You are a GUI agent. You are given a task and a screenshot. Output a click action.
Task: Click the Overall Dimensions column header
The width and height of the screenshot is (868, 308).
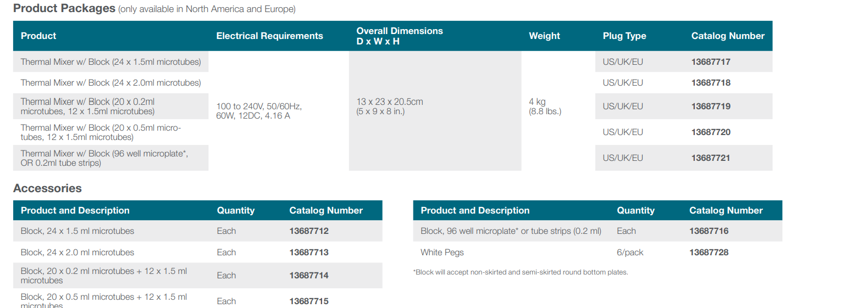coord(400,36)
